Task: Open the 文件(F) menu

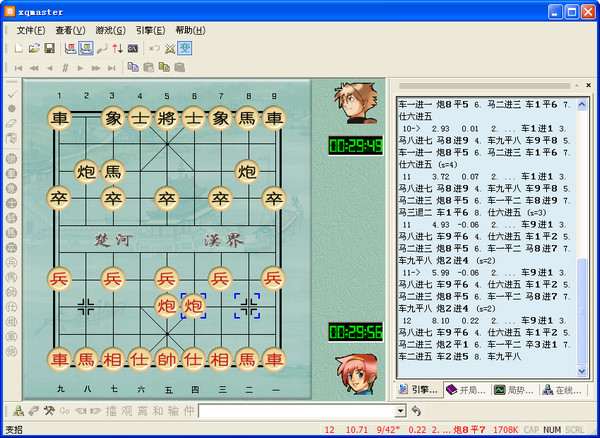Action: (x=31, y=30)
